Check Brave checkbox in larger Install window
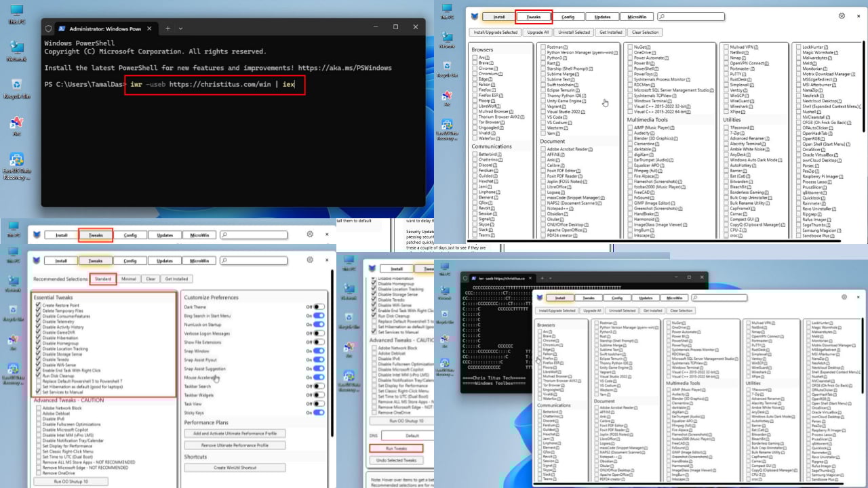 475,63
